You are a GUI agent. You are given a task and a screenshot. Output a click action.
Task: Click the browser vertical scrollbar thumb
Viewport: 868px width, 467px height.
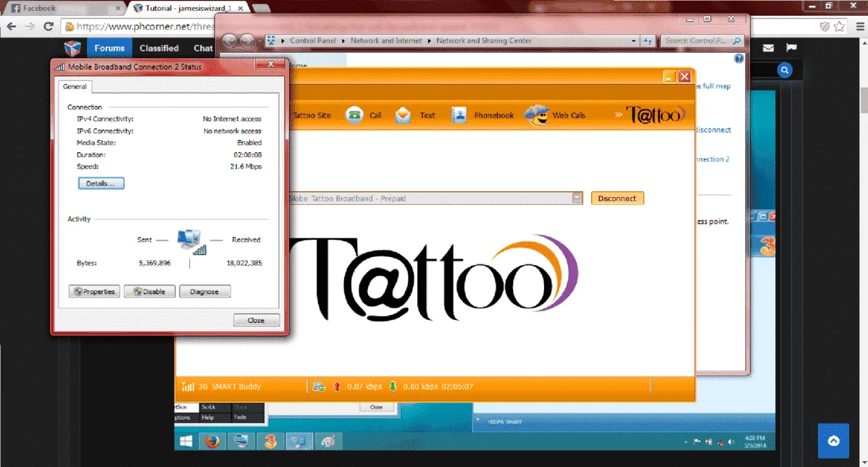point(864,100)
